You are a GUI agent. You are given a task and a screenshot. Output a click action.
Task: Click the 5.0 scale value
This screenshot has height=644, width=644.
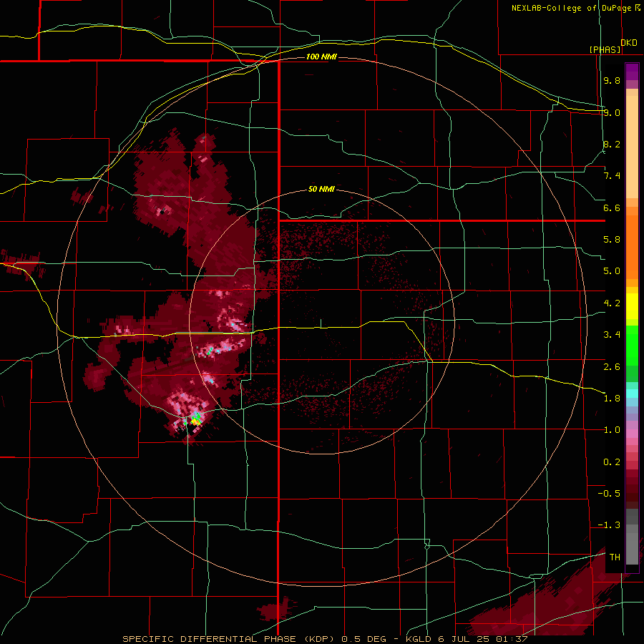pos(612,271)
